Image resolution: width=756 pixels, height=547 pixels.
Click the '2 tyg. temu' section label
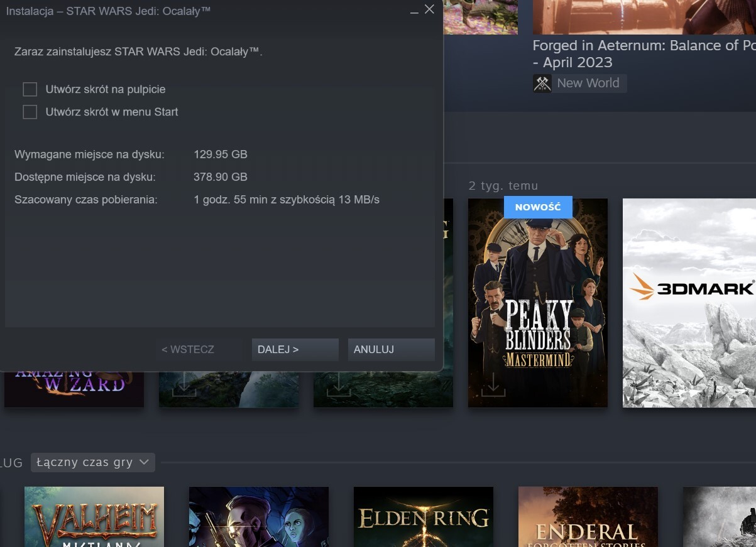(503, 186)
